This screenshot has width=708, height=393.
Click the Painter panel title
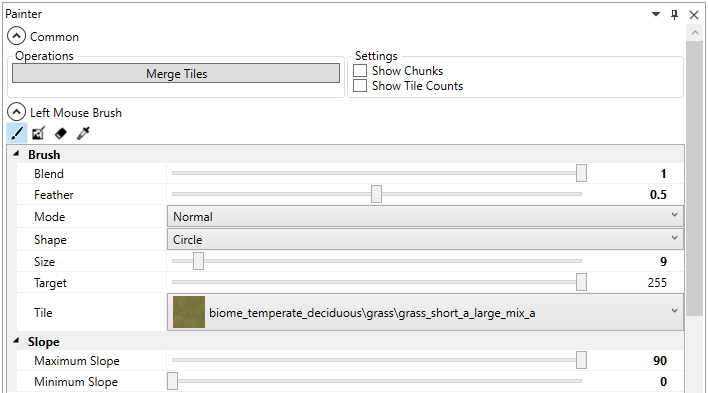[x=23, y=14]
